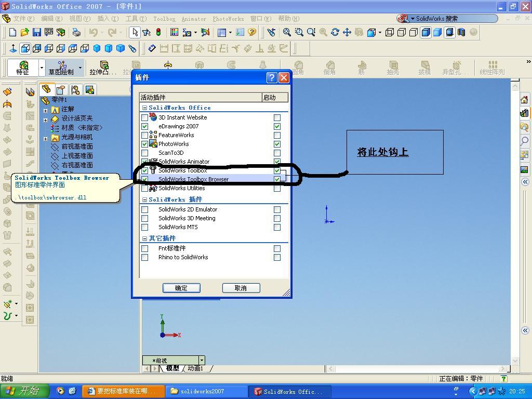The width and height of the screenshot is (532, 399).
Task: Enable ScanTo3D add-in checkbox
Action: point(144,153)
